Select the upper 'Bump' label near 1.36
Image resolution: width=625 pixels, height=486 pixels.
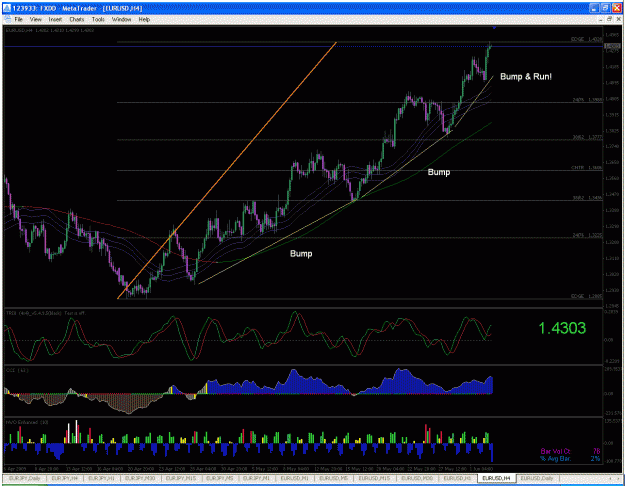[438, 172]
